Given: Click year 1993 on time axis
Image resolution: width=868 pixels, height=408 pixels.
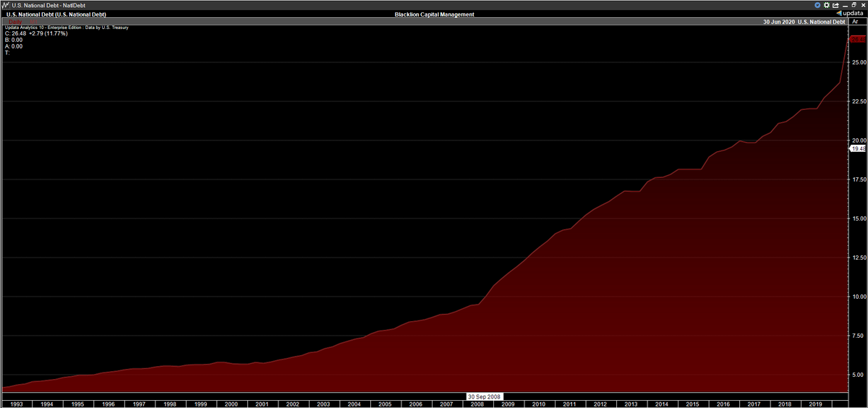Looking at the screenshot, I should (x=16, y=404).
